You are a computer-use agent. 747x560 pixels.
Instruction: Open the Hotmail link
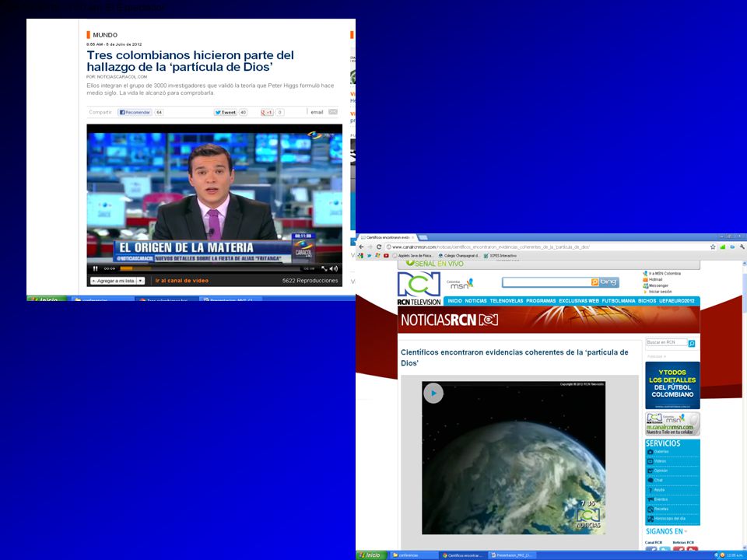653,279
